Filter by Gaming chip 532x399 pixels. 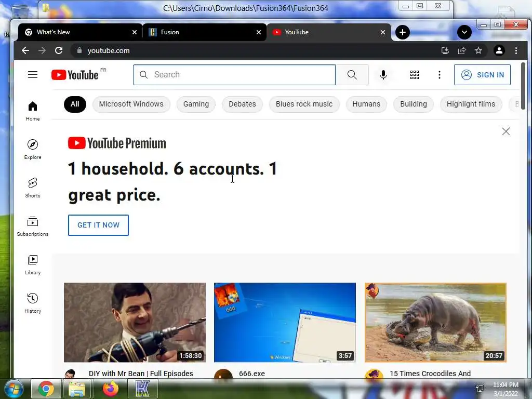coord(196,104)
